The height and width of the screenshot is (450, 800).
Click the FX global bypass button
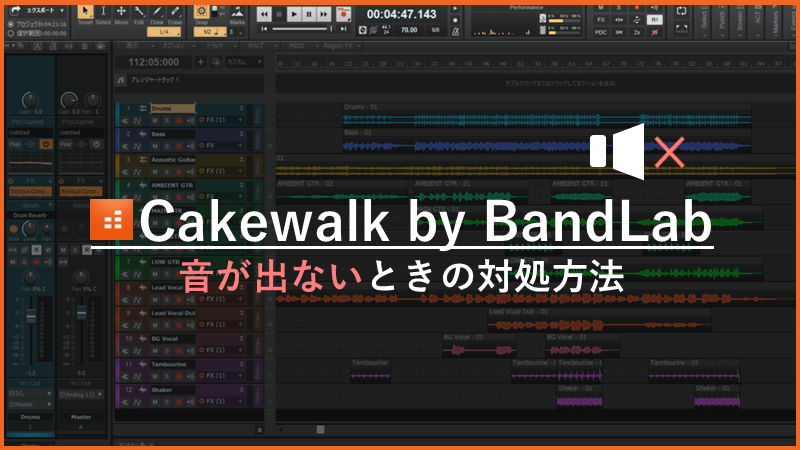coord(601,19)
